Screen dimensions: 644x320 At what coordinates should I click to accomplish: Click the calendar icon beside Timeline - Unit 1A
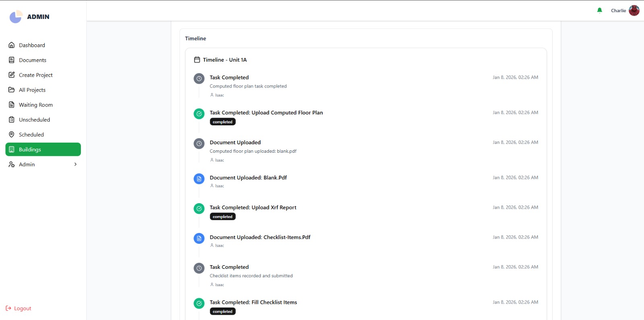(x=197, y=60)
